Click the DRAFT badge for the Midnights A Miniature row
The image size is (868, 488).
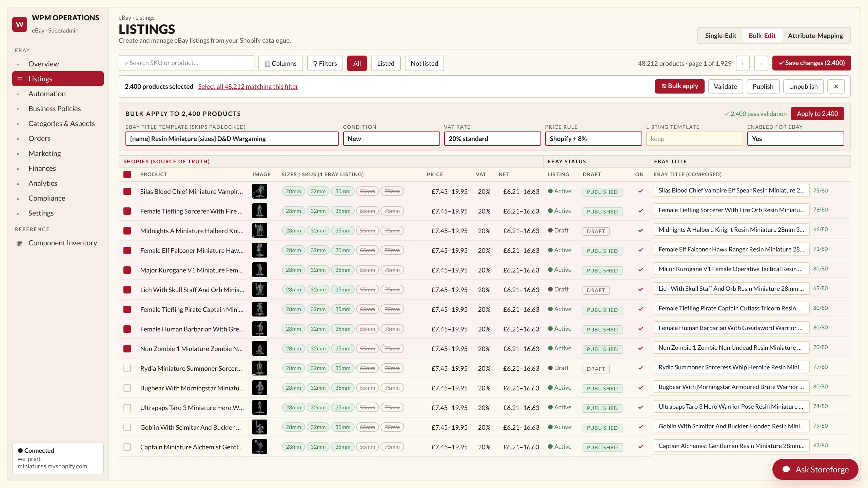tap(596, 231)
